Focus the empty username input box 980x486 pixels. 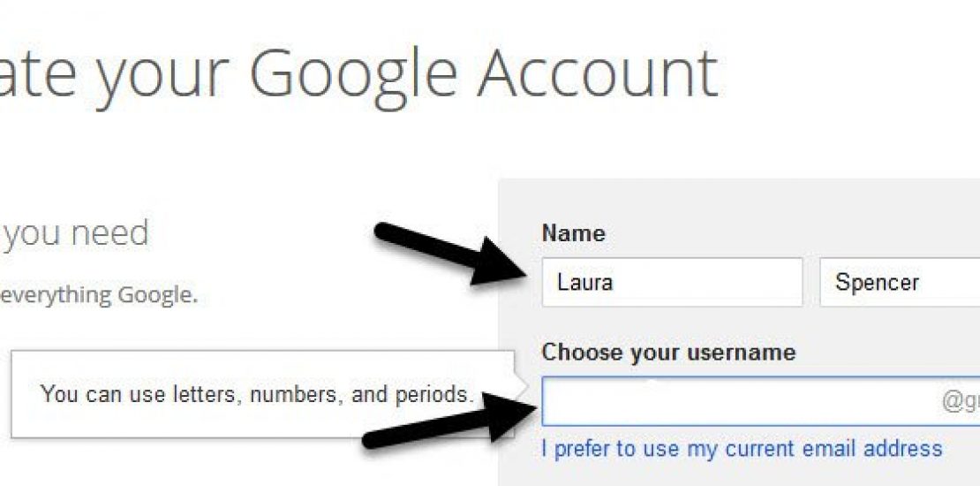(x=733, y=402)
